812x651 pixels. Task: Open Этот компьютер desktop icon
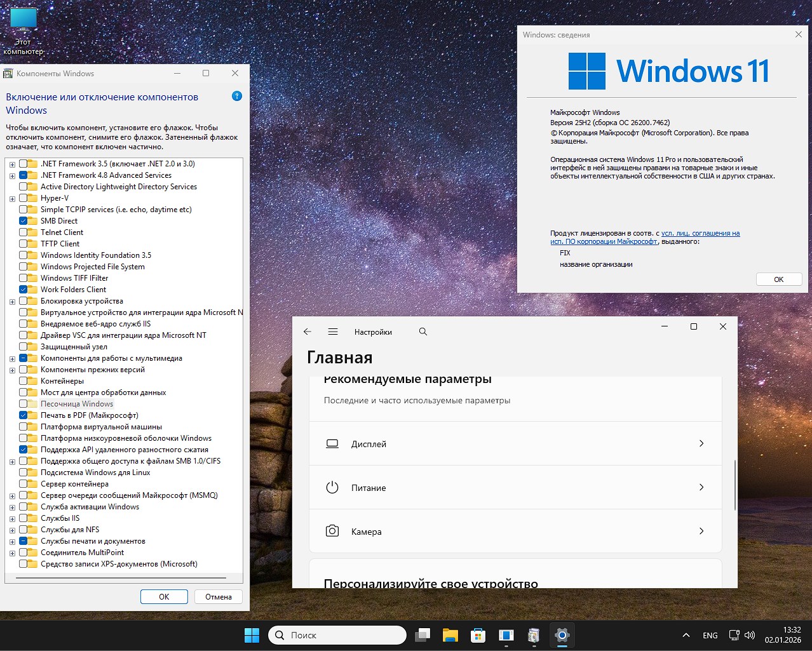pyautogui.click(x=22, y=19)
